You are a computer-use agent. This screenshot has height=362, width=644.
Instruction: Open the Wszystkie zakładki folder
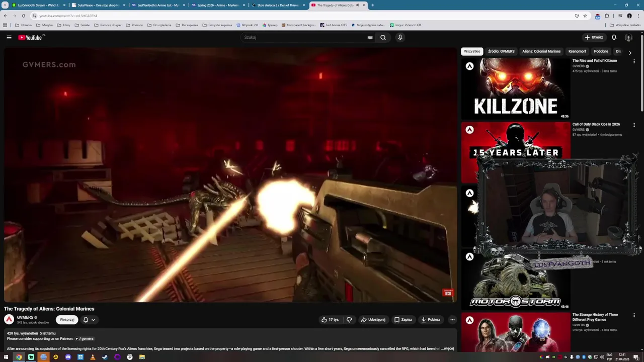pyautogui.click(x=625, y=25)
